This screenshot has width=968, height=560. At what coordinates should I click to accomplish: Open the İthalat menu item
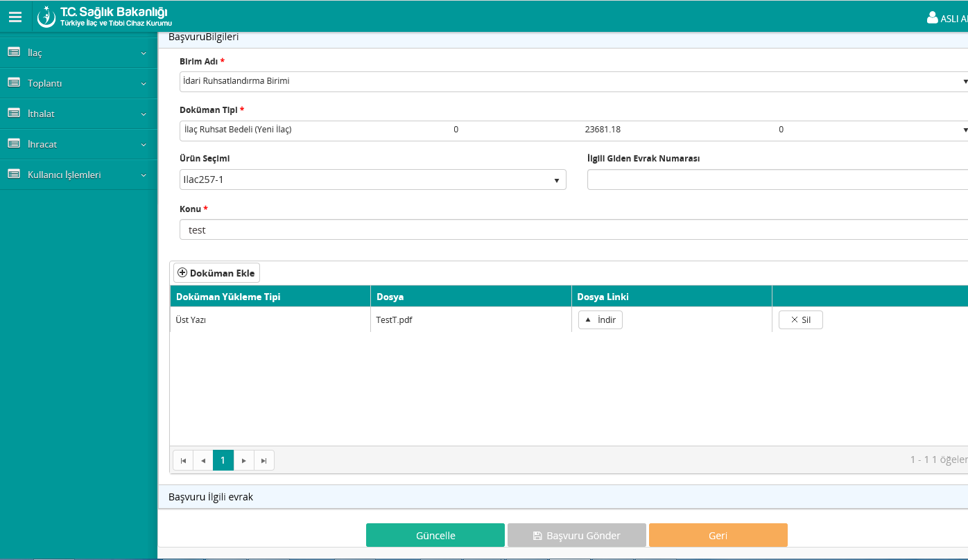click(x=78, y=114)
